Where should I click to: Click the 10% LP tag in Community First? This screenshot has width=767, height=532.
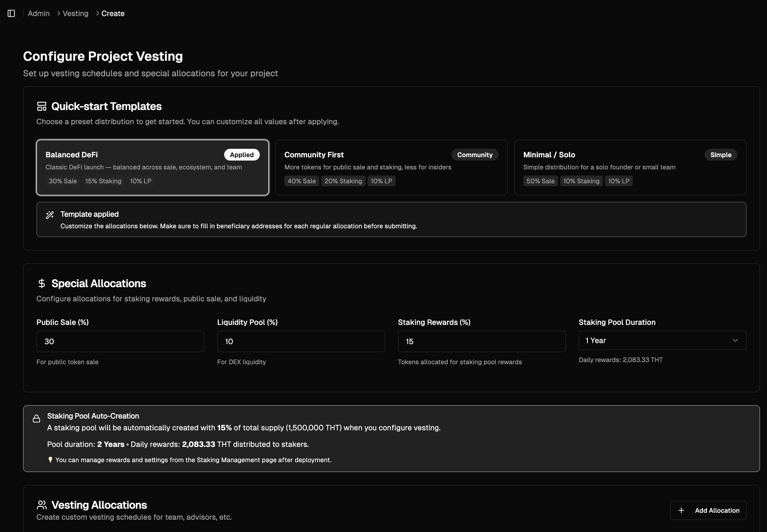click(381, 181)
